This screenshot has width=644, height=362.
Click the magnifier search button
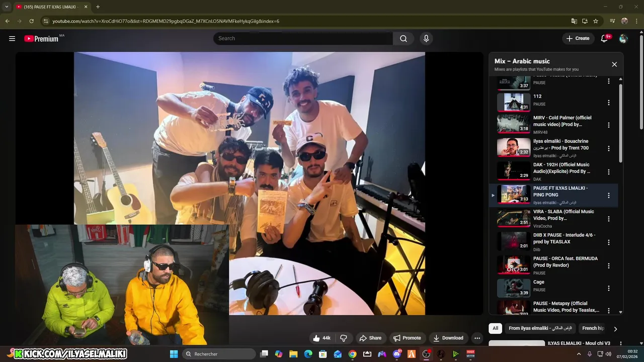coord(404,38)
